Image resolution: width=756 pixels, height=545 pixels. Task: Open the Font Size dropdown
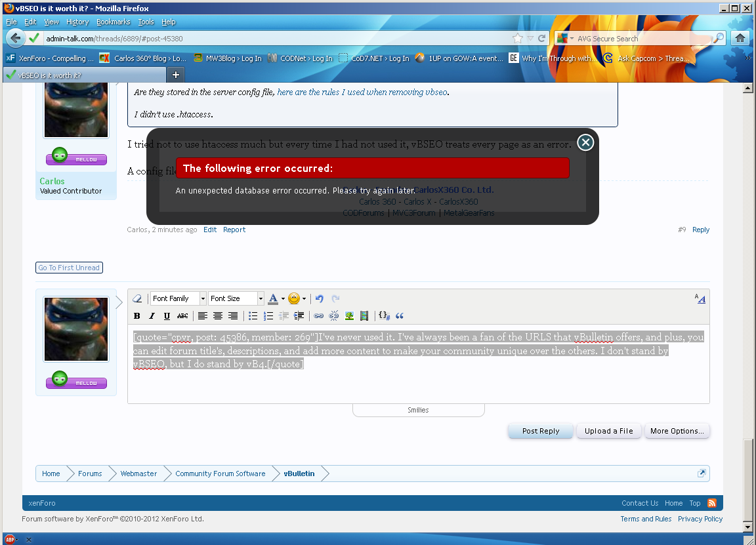tap(236, 299)
